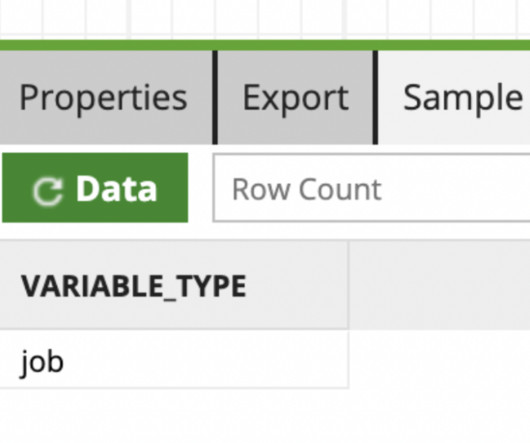
Task: Click the empty area right of job row
Action: pos(439,360)
